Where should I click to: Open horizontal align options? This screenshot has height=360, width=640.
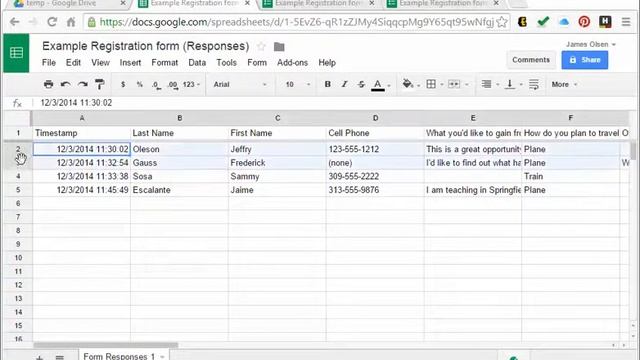point(486,84)
